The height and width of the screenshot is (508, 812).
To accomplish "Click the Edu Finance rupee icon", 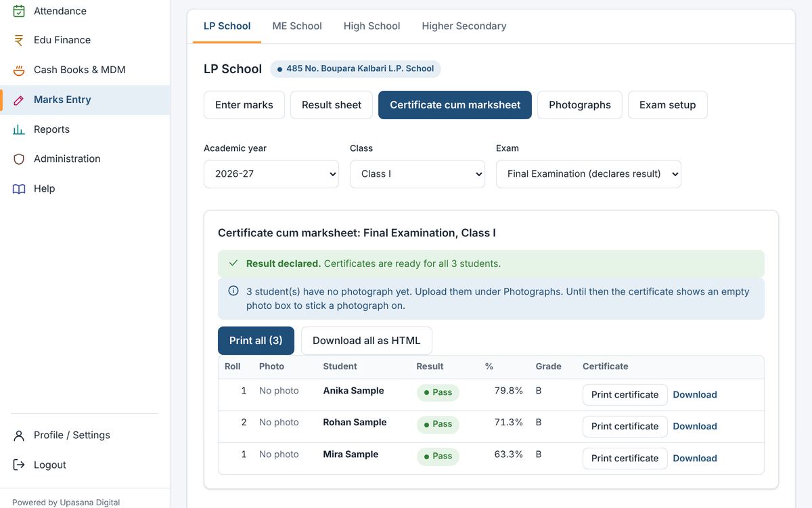I will tap(19, 40).
